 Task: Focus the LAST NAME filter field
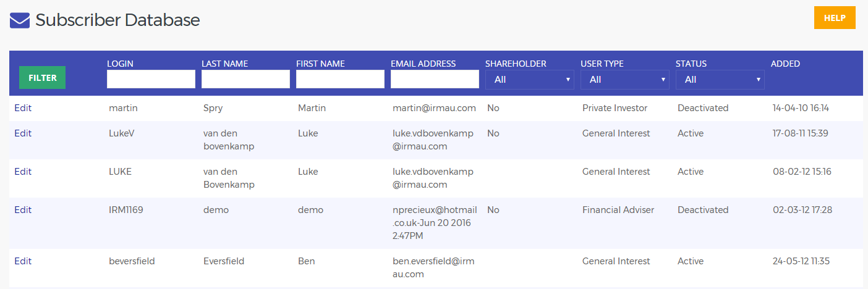[x=245, y=79]
